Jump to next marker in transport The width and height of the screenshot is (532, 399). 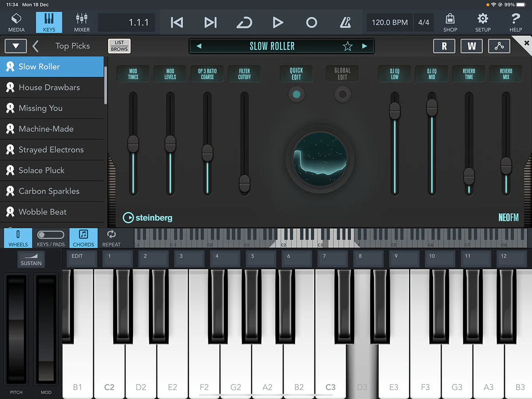click(210, 22)
